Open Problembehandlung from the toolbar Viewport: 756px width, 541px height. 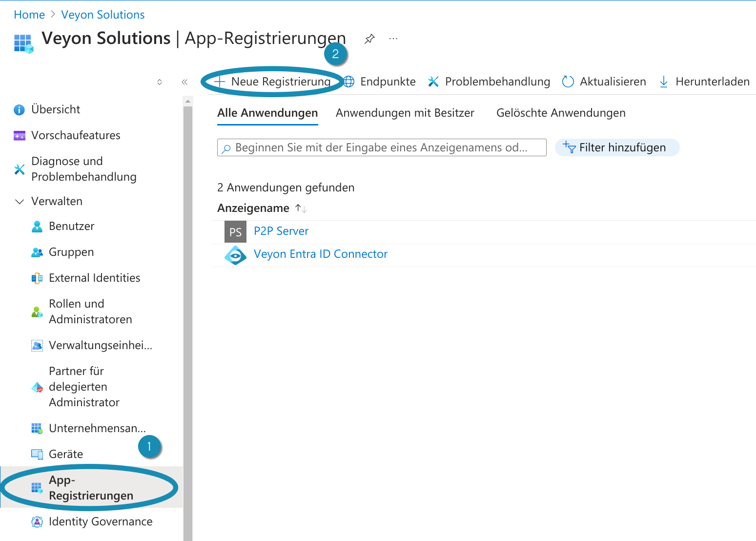click(489, 82)
